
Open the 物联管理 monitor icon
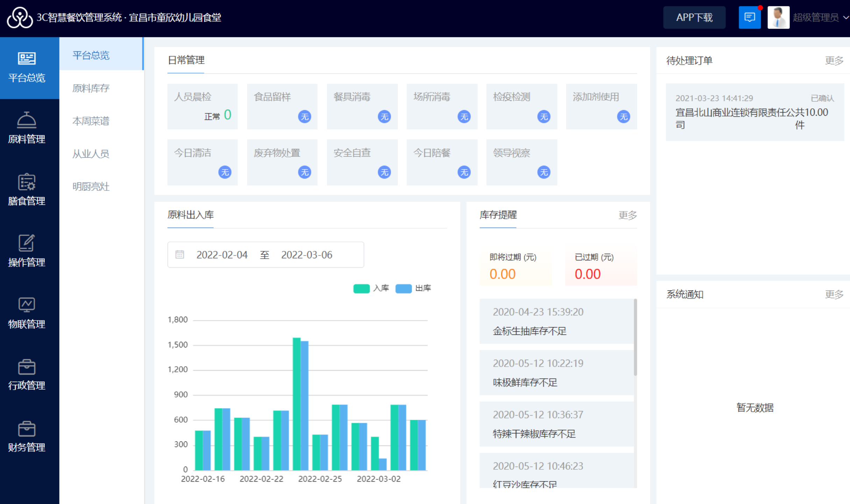click(x=27, y=305)
